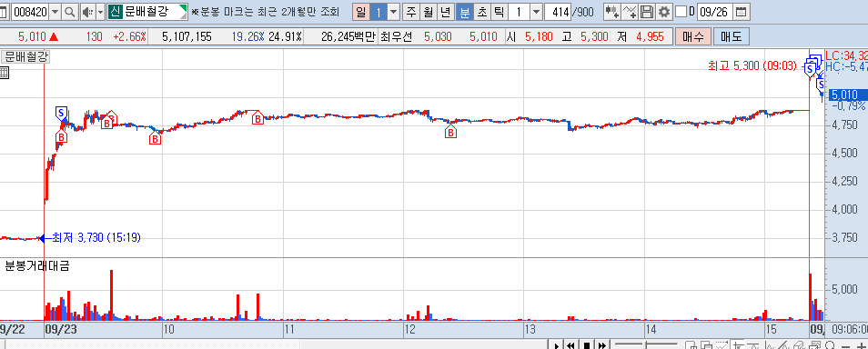The height and width of the screenshot is (349, 868).
Task: Switch to the 주 (weekly) period tab
Action: 410,12
